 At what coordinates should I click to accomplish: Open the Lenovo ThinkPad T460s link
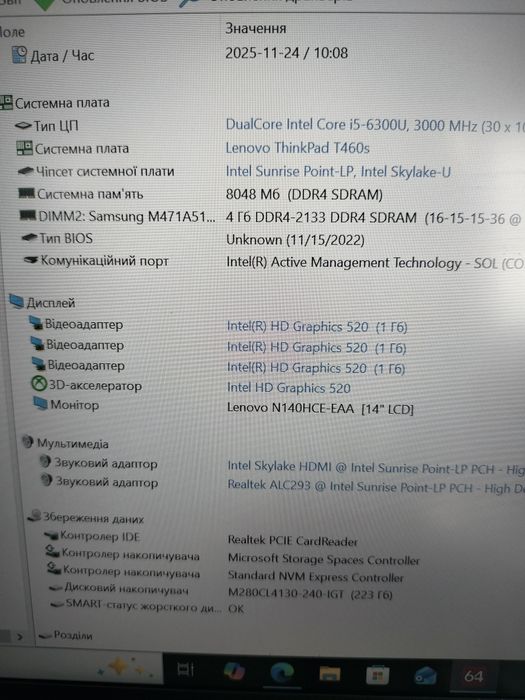tap(297, 148)
